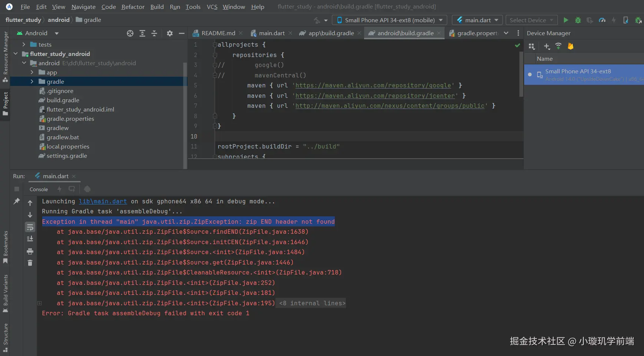Pin the Run tab
This screenshot has width=644, height=356.
coord(17,201)
